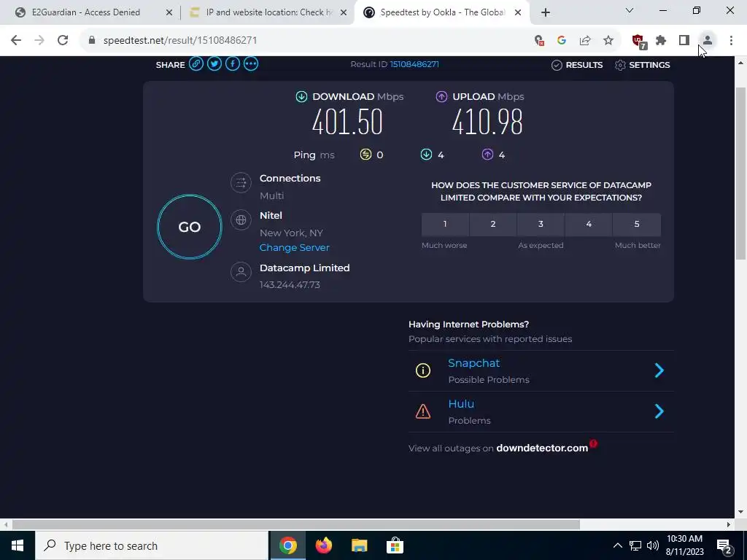747x560 pixels.
Task: Share result on Facebook
Action: pos(233,64)
